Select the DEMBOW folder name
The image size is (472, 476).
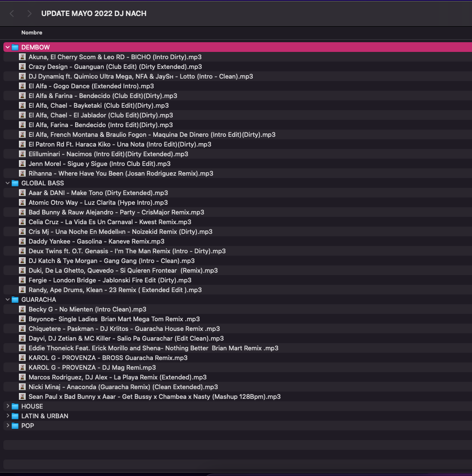(35, 48)
